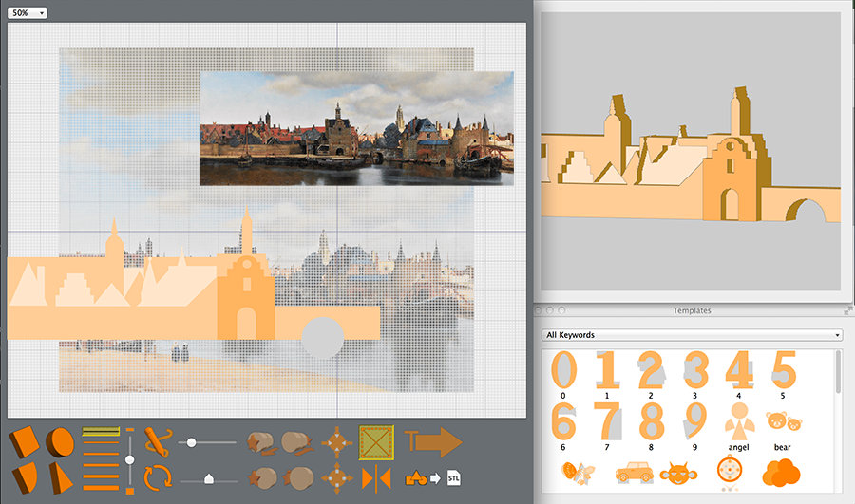Select the bear template
This screenshot has height=504, width=855.
click(784, 422)
